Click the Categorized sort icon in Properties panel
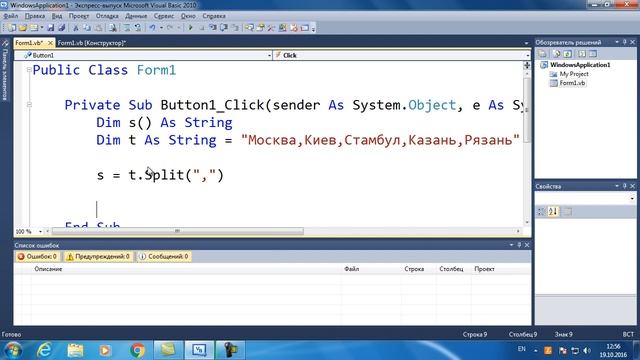The height and width of the screenshot is (360, 640). [x=541, y=211]
